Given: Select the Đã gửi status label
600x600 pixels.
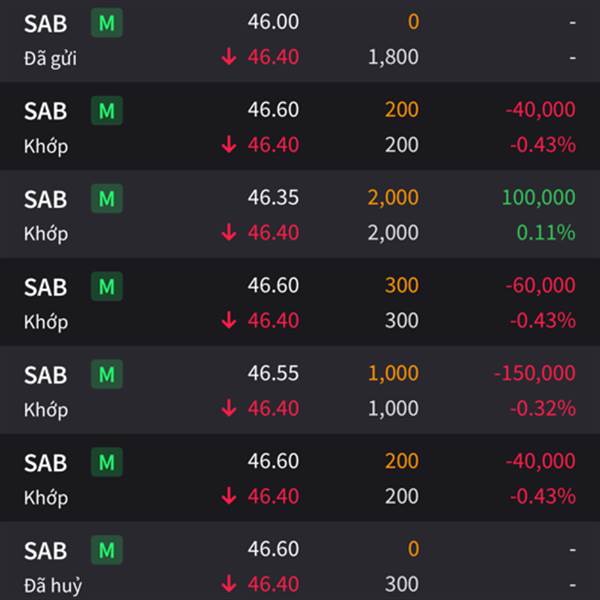Looking at the screenshot, I should click(x=50, y=59).
